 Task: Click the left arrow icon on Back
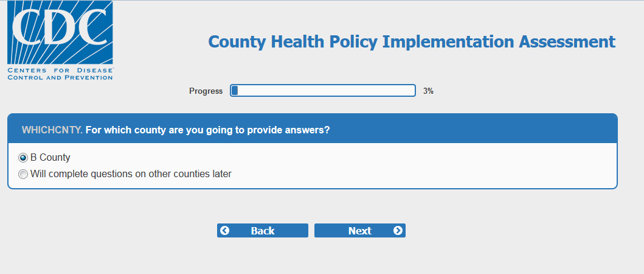click(225, 231)
